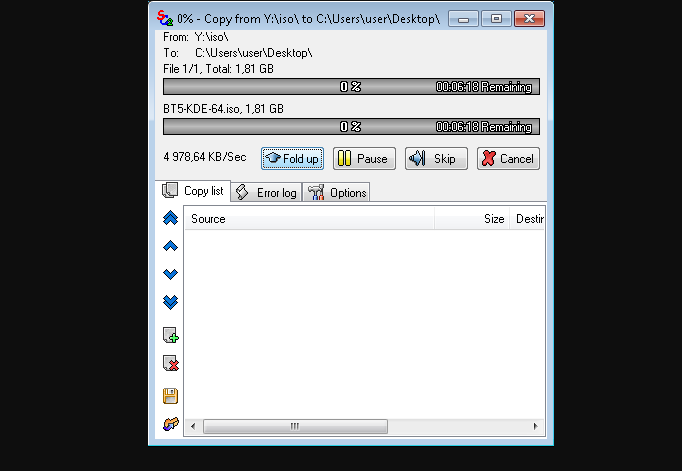Move selected item up one position
Viewport: 682px width, 471px height.
[170, 246]
